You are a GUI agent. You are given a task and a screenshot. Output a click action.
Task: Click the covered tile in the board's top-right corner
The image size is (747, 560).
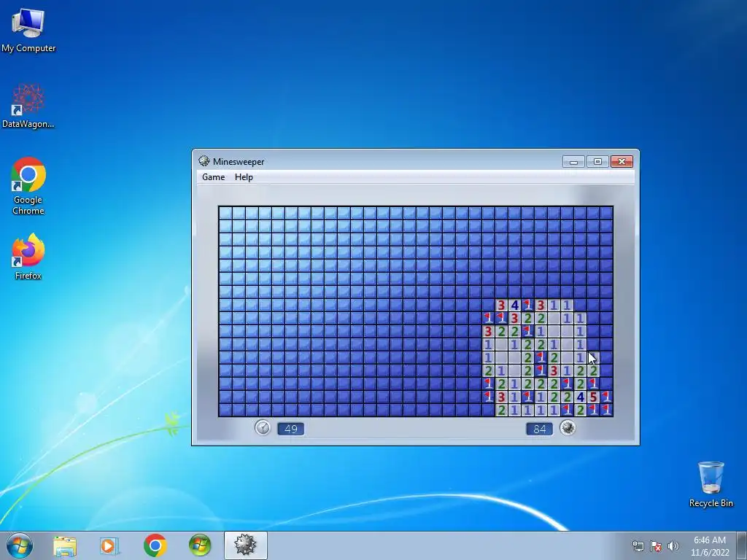(606, 213)
